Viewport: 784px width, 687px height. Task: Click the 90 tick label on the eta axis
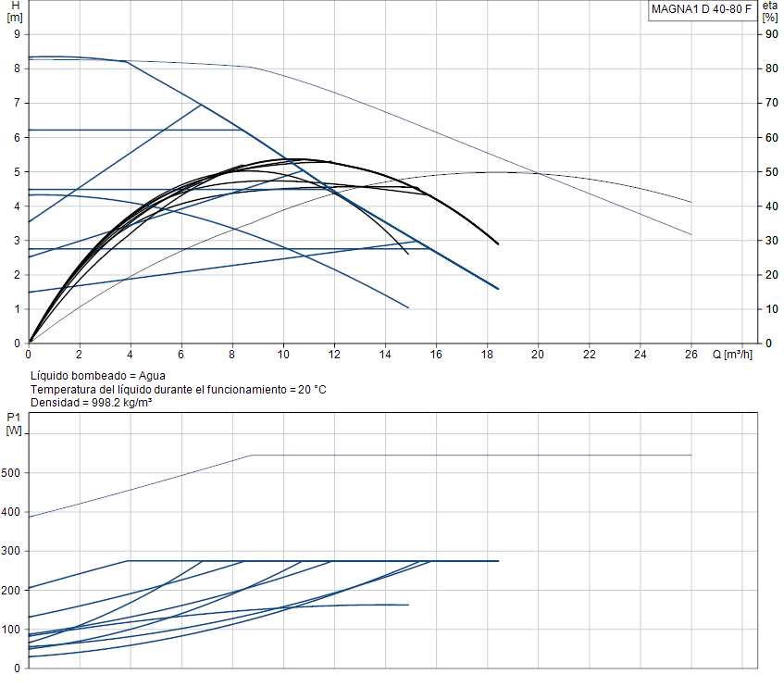(x=771, y=34)
